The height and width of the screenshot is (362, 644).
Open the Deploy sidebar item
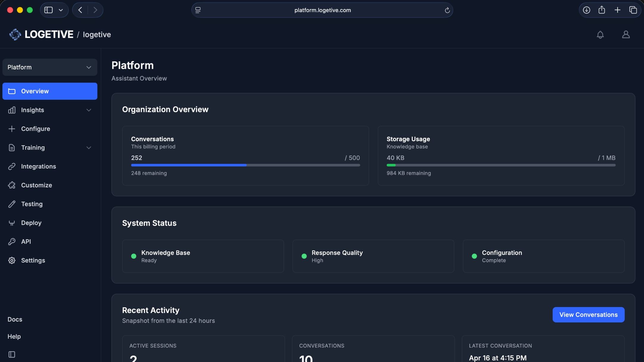(x=31, y=223)
